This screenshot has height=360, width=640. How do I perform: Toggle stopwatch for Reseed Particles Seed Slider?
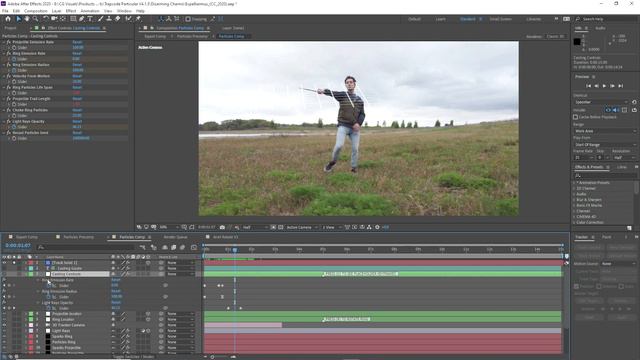[14, 138]
